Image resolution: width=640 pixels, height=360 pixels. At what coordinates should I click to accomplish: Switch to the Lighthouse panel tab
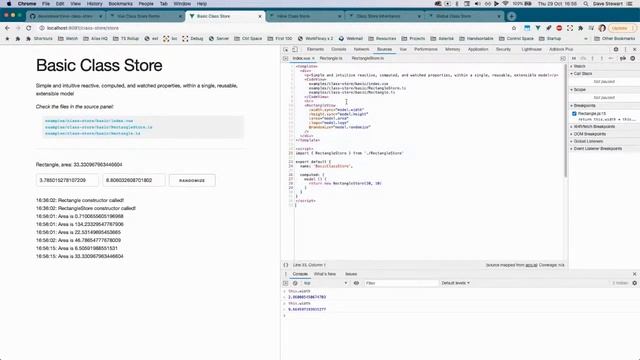click(x=531, y=49)
